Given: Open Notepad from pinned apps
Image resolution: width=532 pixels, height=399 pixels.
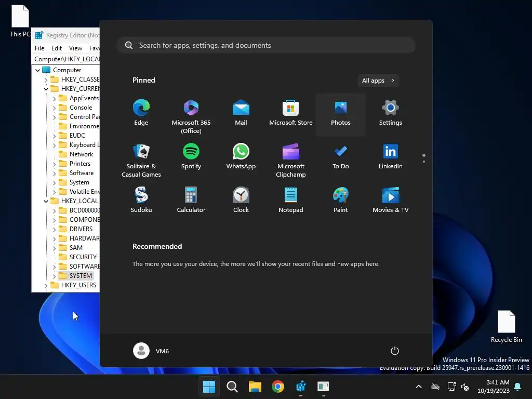Looking at the screenshot, I should tap(291, 200).
